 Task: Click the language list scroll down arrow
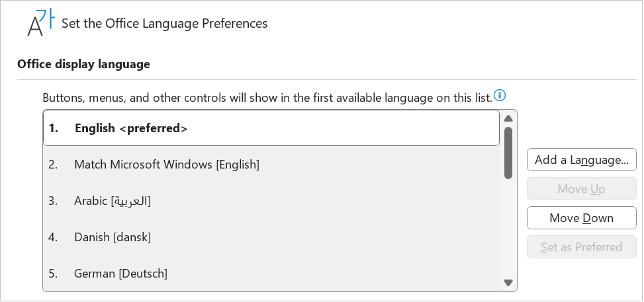pos(508,283)
